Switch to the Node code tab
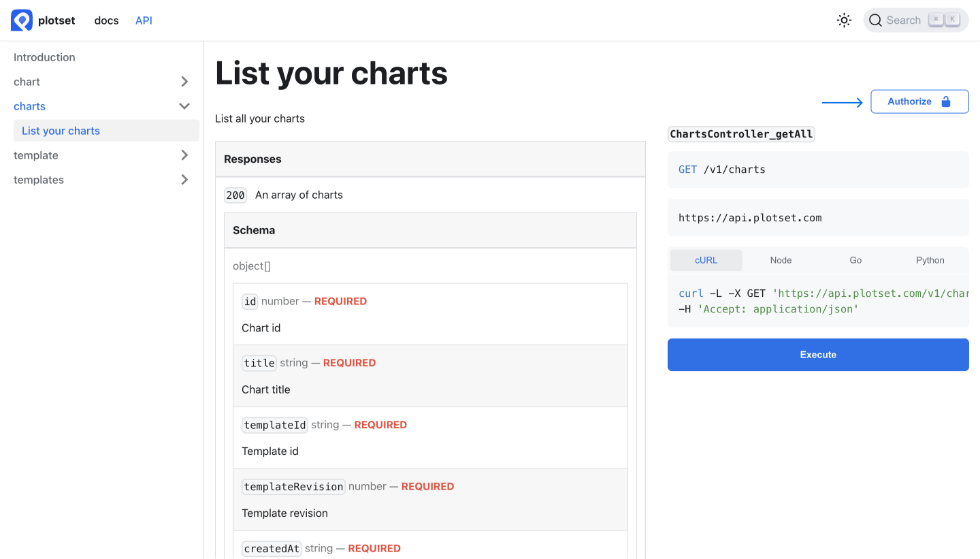This screenshot has width=980, height=559. coord(781,259)
